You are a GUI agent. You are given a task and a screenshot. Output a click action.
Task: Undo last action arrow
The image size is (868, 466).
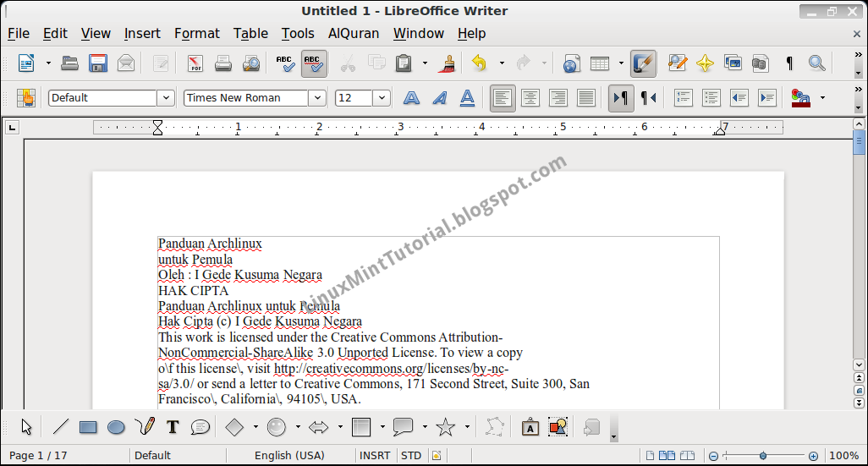coord(479,63)
